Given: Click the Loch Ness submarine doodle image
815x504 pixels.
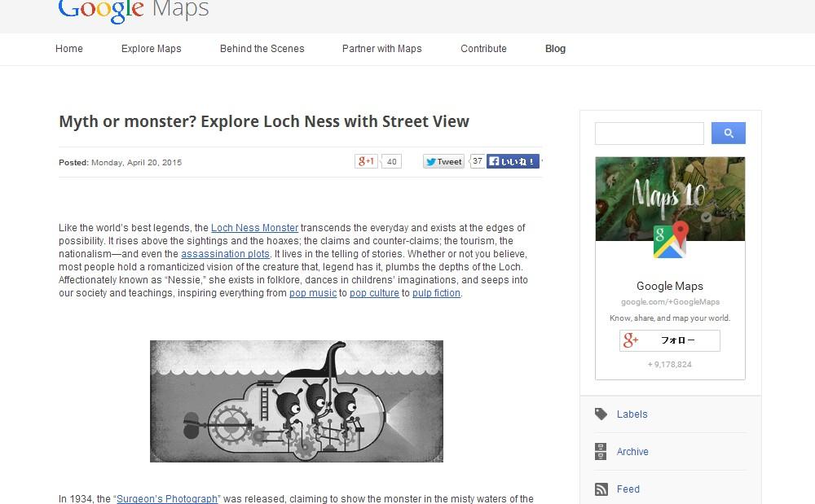Looking at the screenshot, I should pos(297,401).
